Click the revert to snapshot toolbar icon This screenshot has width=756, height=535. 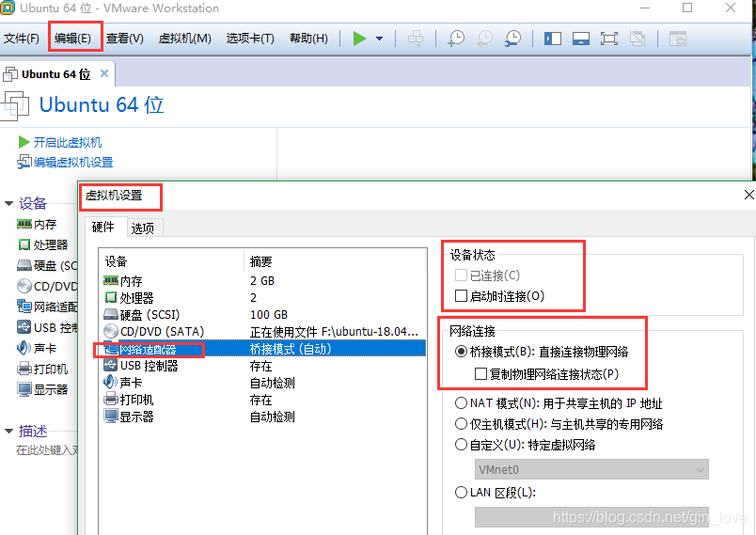pos(484,38)
